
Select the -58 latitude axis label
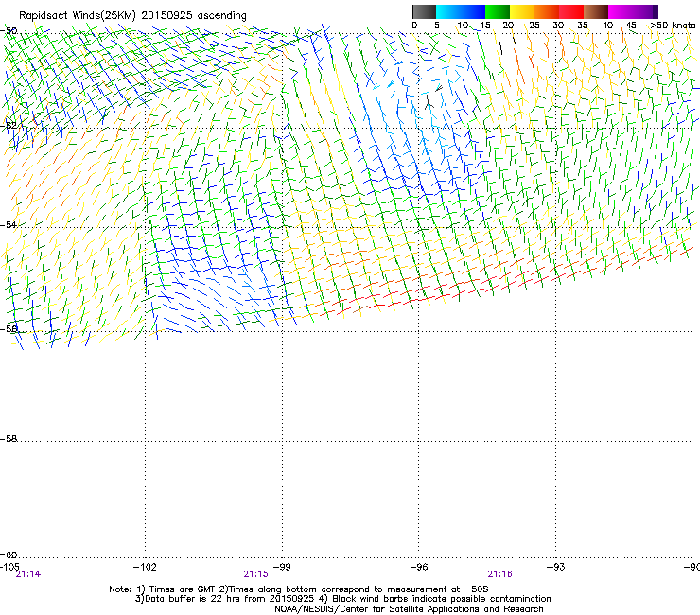(x=9, y=439)
